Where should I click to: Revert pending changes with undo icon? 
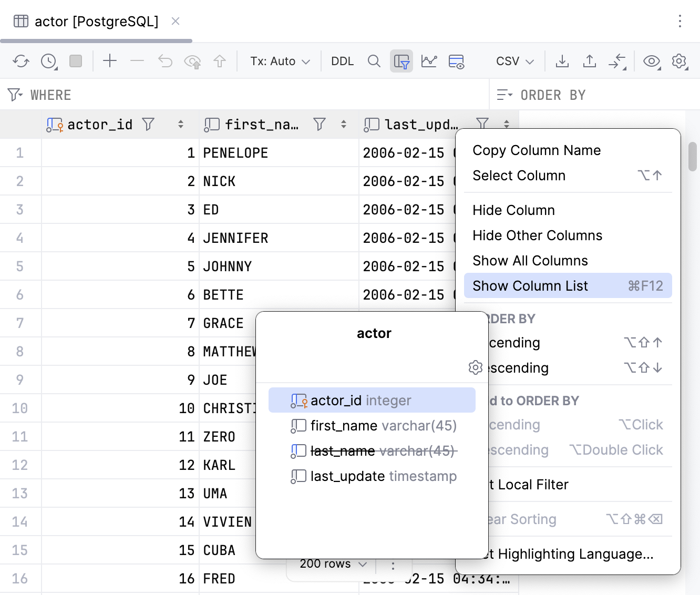pyautogui.click(x=165, y=61)
